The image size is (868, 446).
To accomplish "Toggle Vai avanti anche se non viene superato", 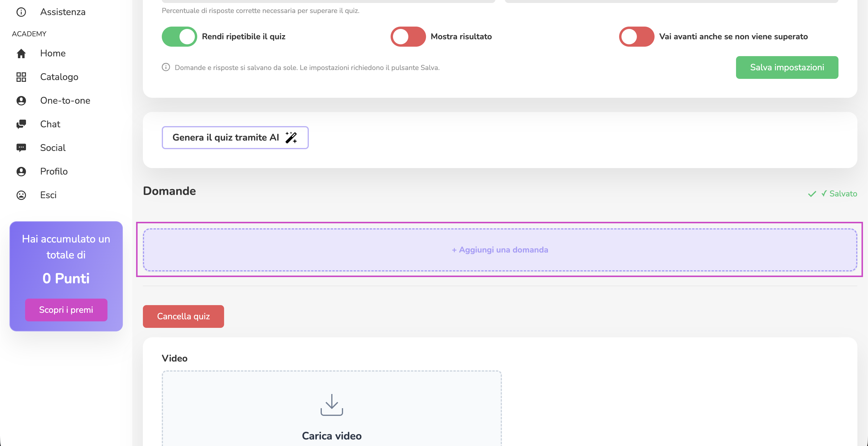I will click(x=637, y=36).
